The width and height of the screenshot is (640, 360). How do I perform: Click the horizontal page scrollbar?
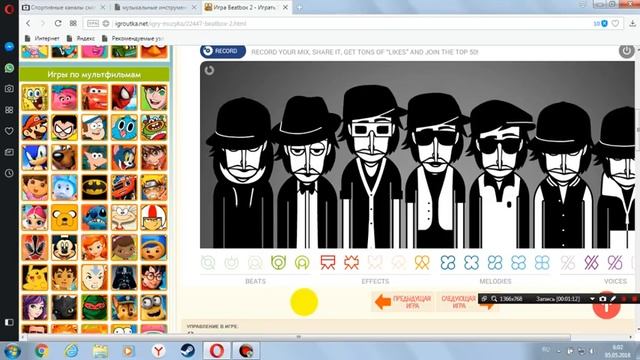point(298,337)
